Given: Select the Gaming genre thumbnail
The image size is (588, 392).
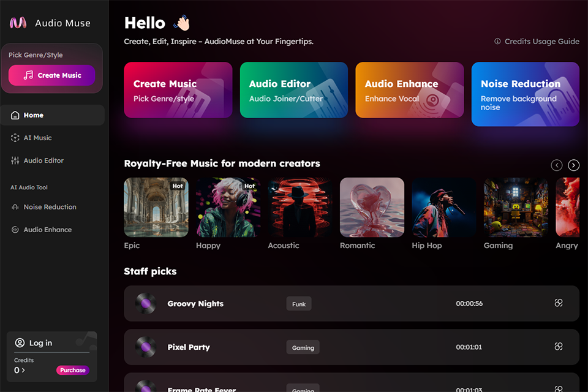Looking at the screenshot, I should 516,208.
